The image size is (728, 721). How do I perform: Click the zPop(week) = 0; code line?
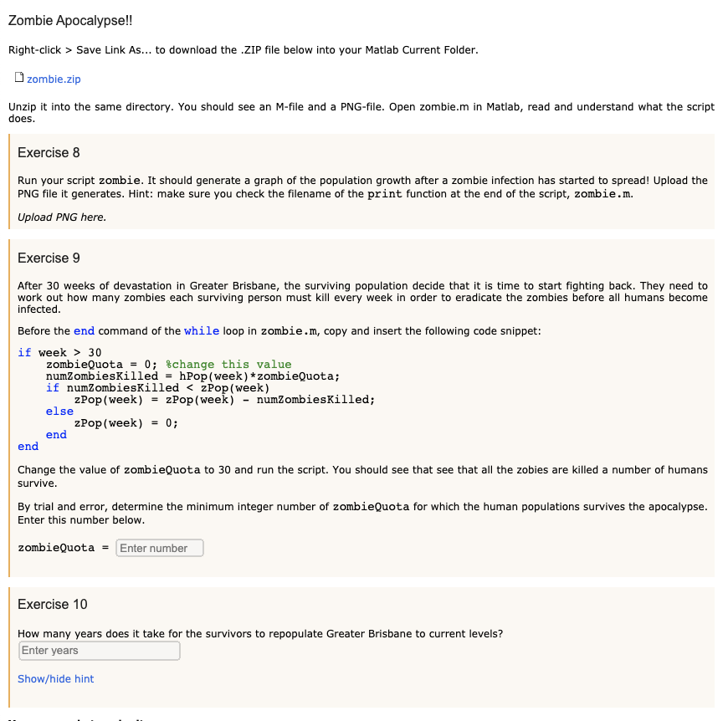[127, 422]
